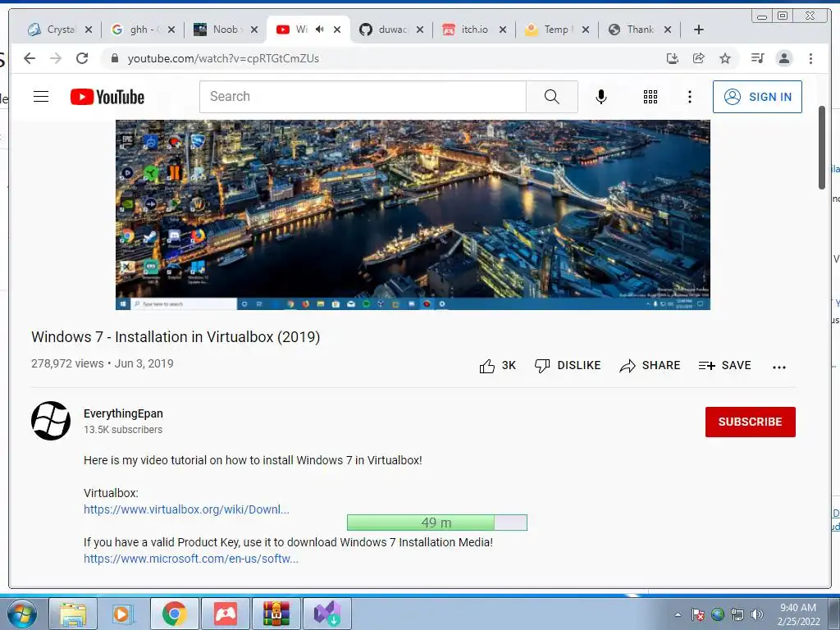Click the share page icon in address bar
The height and width of the screenshot is (630, 840).
pyautogui.click(x=699, y=58)
